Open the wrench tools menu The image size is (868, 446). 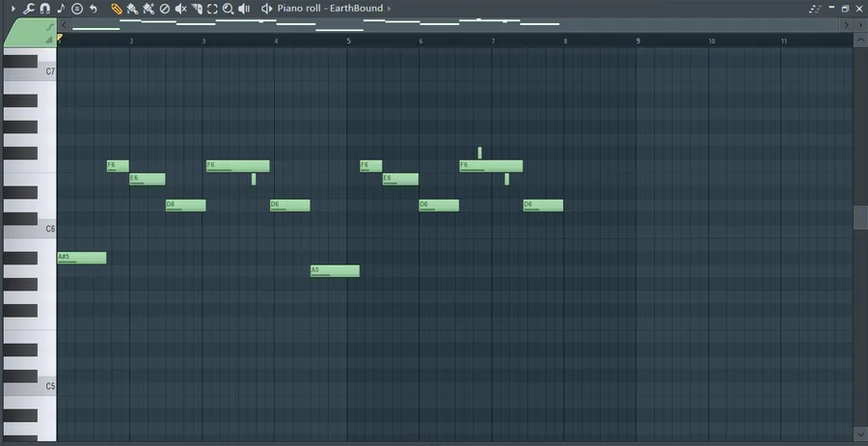pos(29,9)
